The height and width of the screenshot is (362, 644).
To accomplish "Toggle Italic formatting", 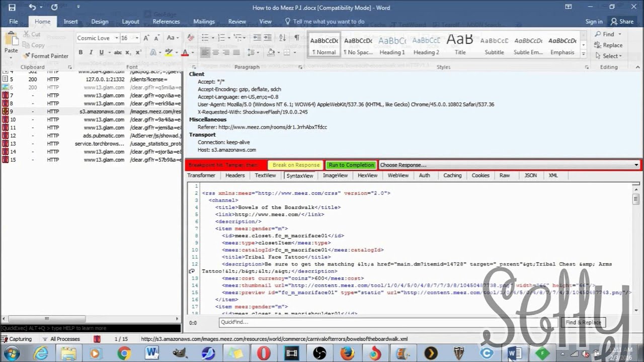I will point(91,52).
